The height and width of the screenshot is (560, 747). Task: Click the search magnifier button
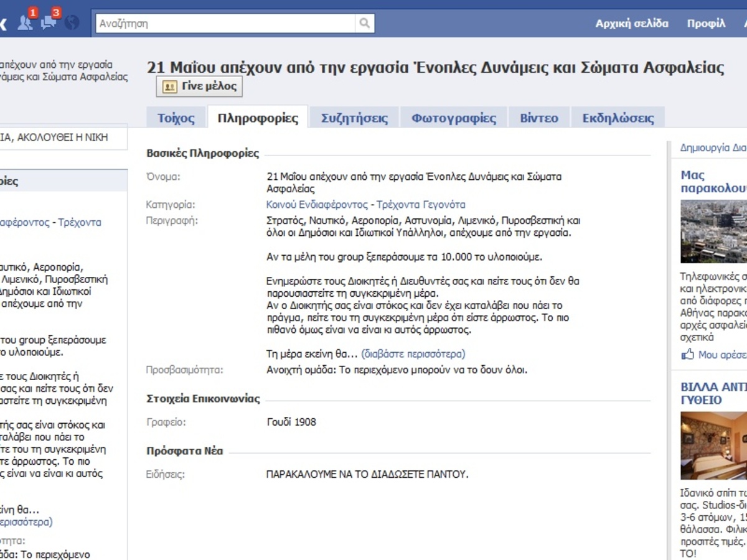tap(364, 24)
